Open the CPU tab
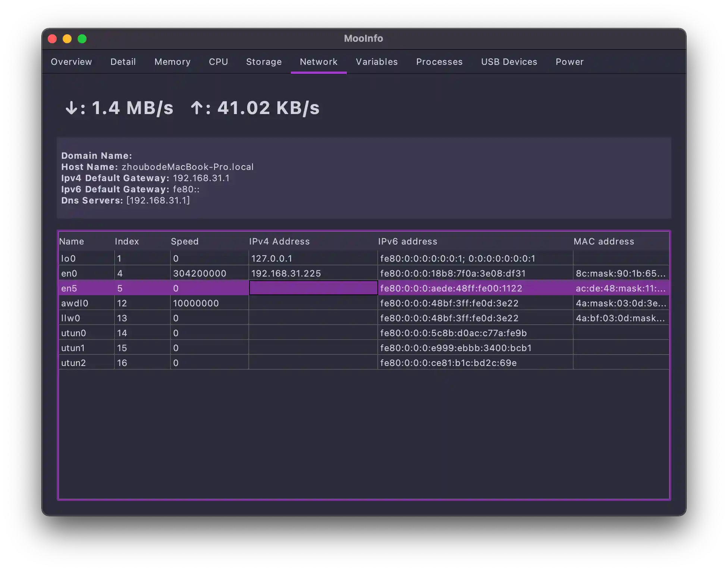 point(218,62)
